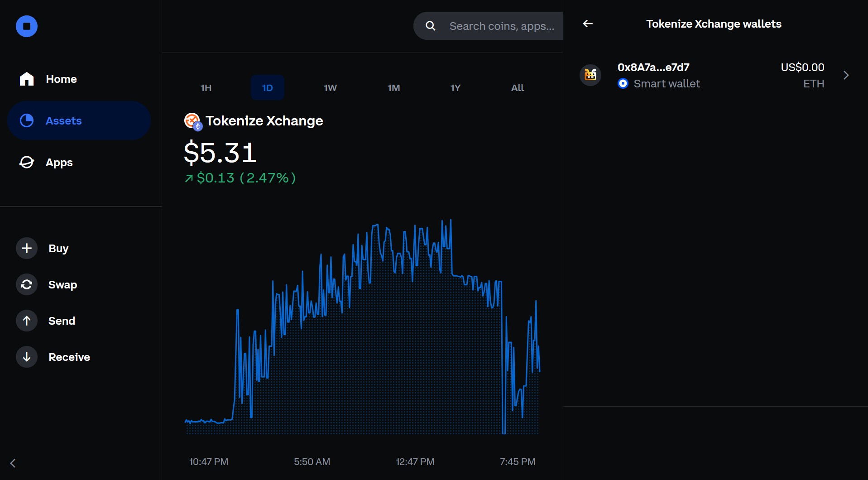This screenshot has height=480, width=868.
Task: Select the 1H chart range
Action: click(206, 88)
